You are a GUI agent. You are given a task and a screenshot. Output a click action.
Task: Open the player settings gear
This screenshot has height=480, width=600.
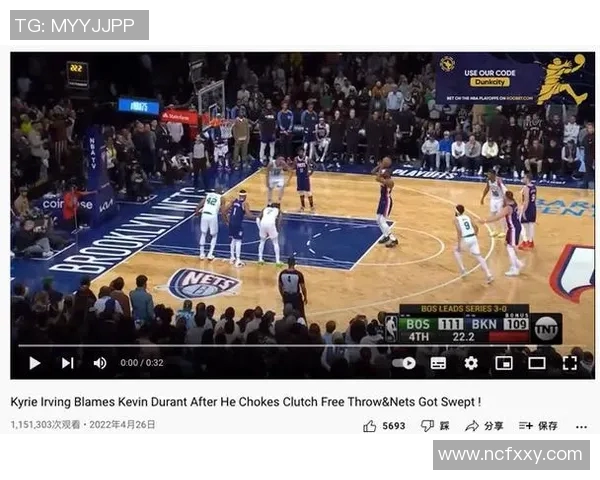click(x=471, y=363)
